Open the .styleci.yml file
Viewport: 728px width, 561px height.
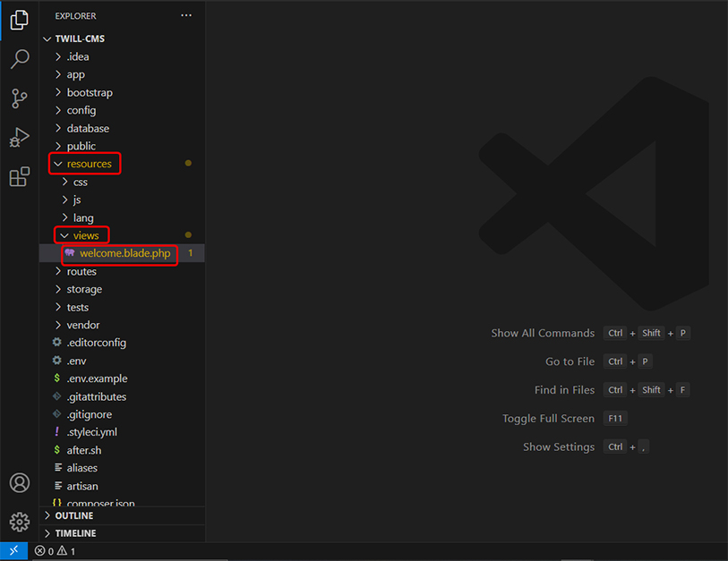[x=92, y=432]
